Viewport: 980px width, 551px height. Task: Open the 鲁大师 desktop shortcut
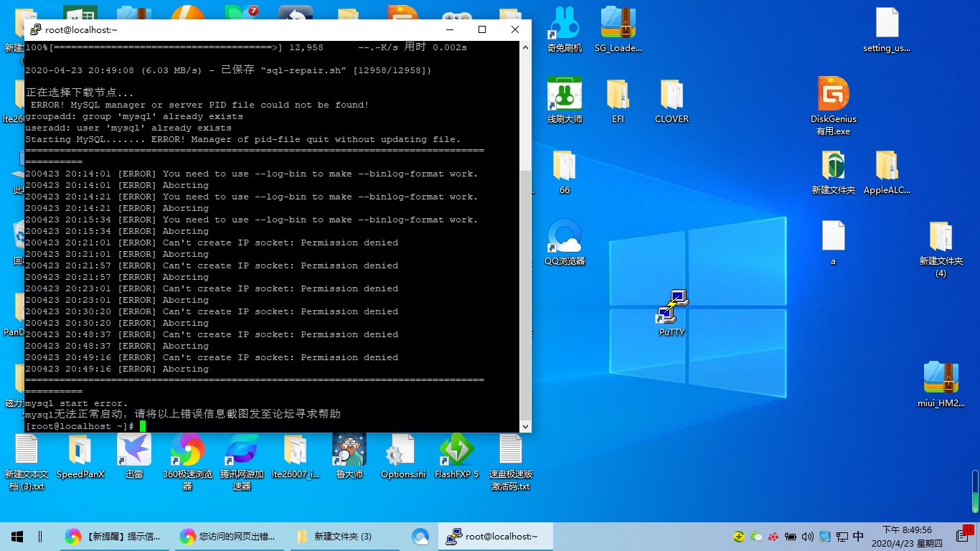349,451
